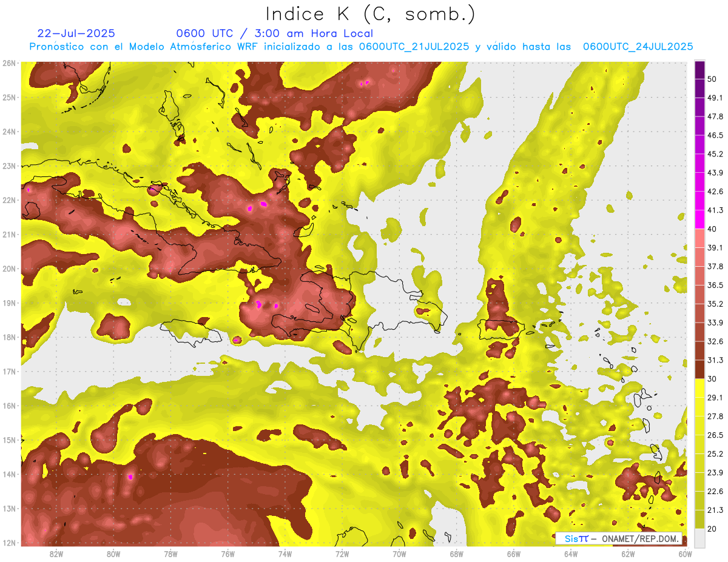Image resolution: width=728 pixels, height=562 pixels.
Task: Click the "82W" longitude label
Action: (56, 554)
